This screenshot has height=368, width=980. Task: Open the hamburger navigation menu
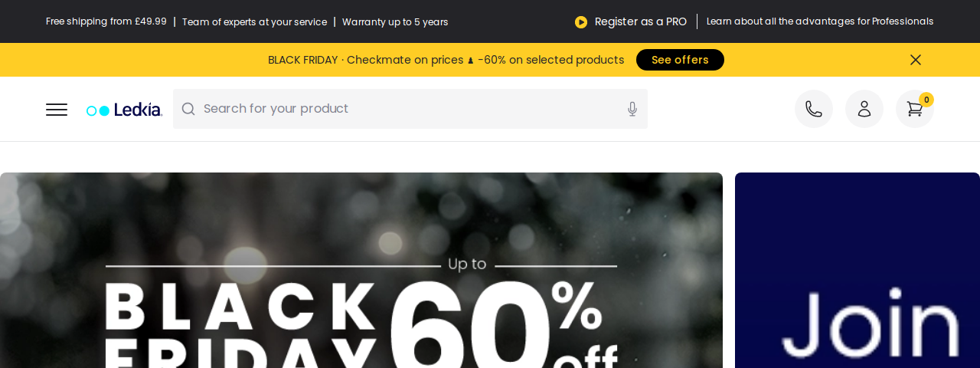[57, 110]
